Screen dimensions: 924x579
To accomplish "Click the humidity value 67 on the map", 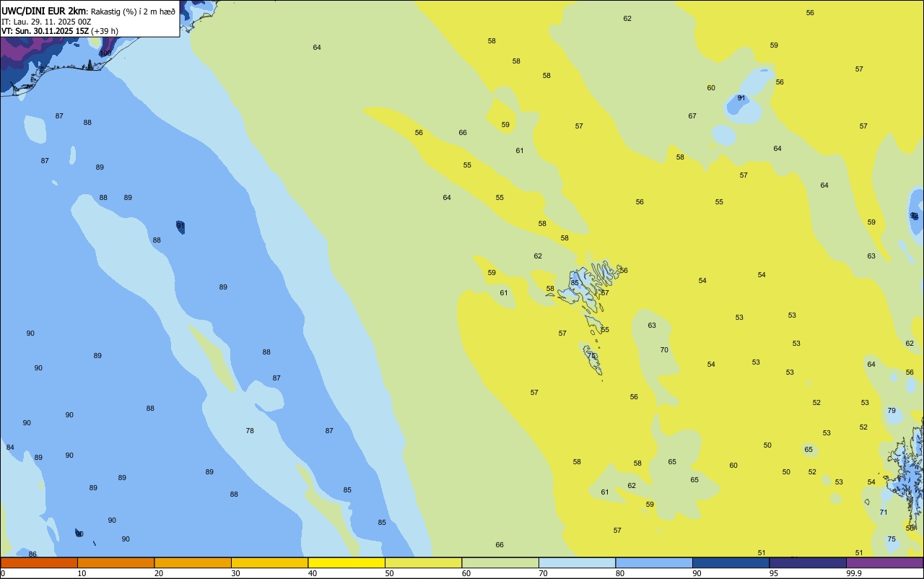I will click(x=692, y=116).
